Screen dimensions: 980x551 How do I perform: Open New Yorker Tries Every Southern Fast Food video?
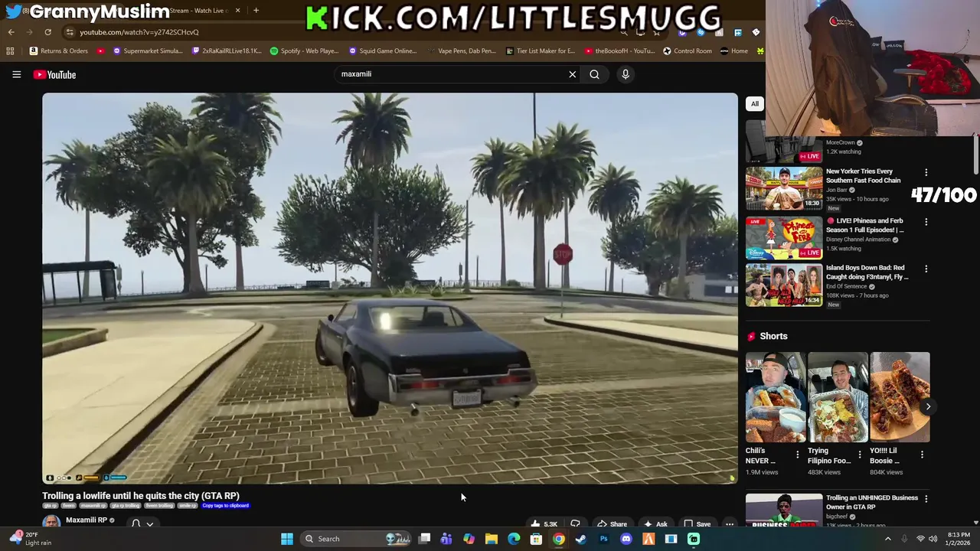point(784,188)
